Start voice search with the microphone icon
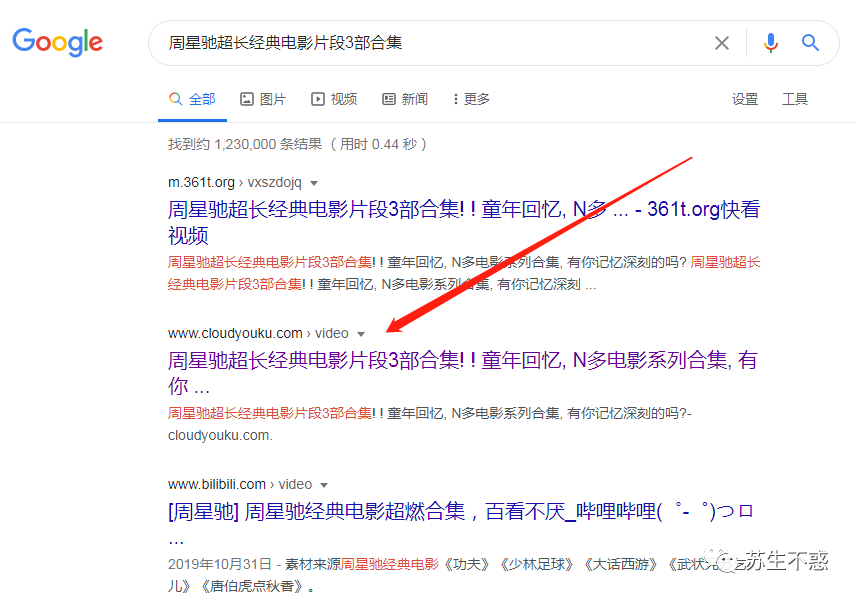 pyautogui.click(x=770, y=43)
